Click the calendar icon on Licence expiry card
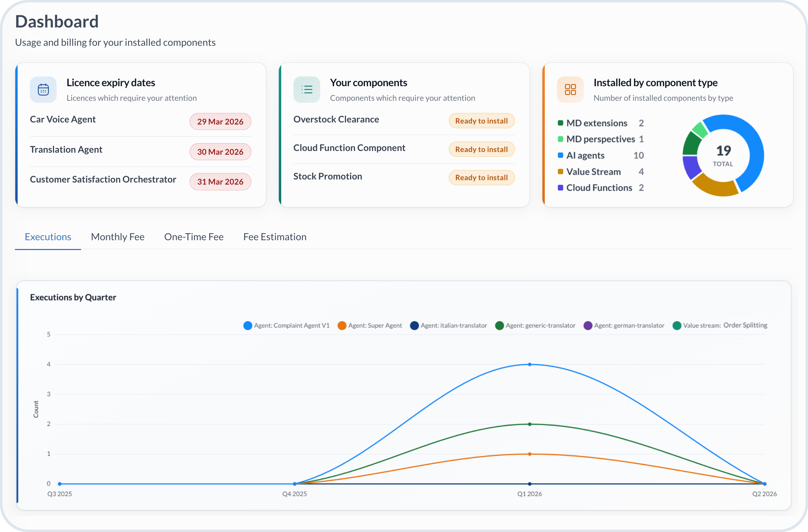The height and width of the screenshot is (532, 808). point(43,90)
